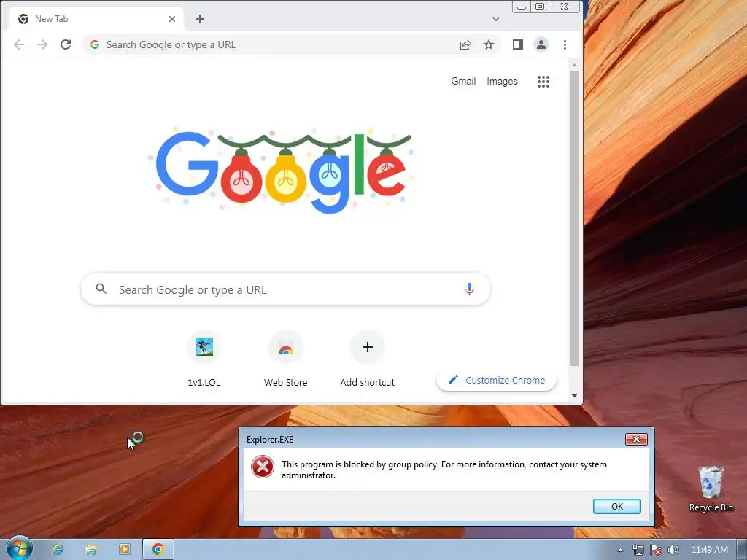Add shortcut plus tile
This screenshot has width=747, height=560.
(368, 359)
